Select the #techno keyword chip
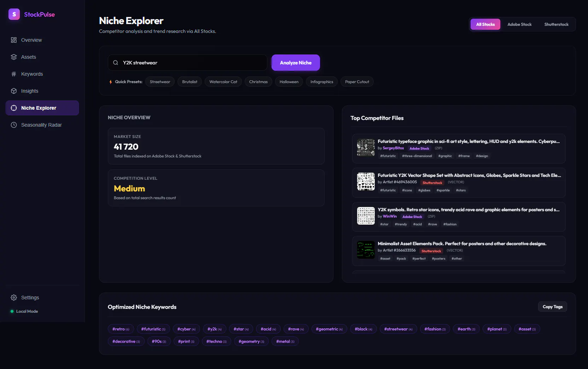The height and width of the screenshot is (369, 588). [x=216, y=341]
